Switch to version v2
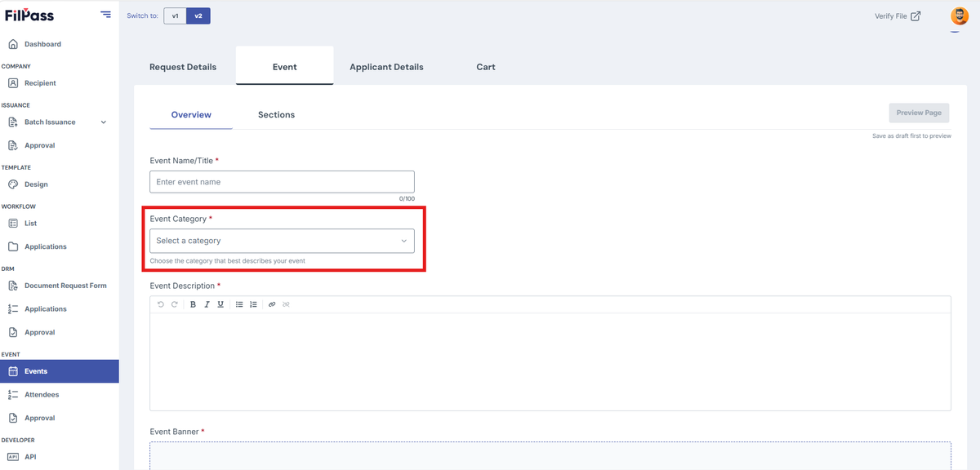The height and width of the screenshot is (470, 980). coord(198,16)
